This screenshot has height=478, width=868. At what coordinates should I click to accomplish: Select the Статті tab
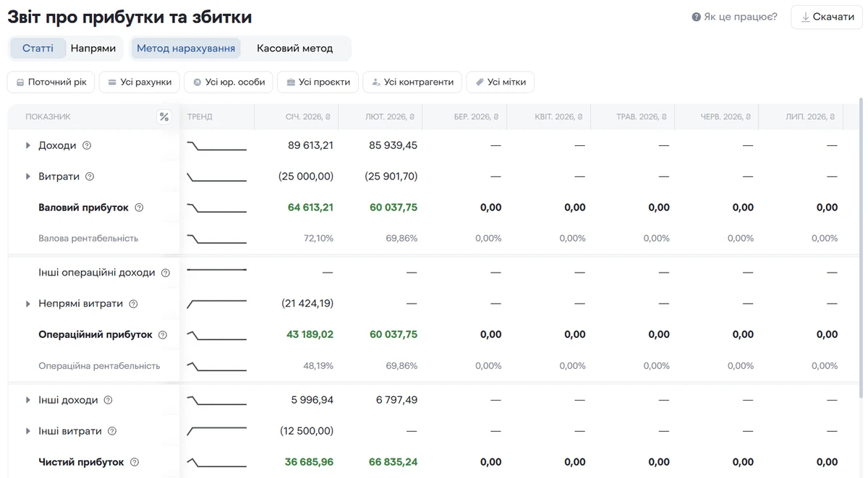(x=38, y=48)
